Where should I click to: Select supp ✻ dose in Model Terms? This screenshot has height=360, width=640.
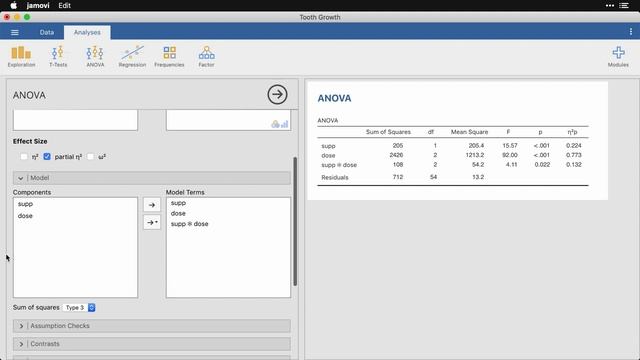coord(189,224)
